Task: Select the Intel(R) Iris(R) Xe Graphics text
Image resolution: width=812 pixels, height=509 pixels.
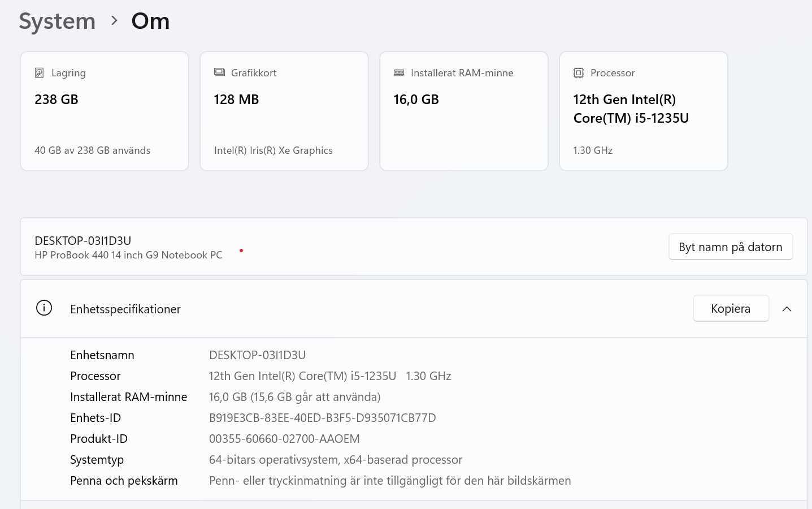Action: [x=273, y=150]
